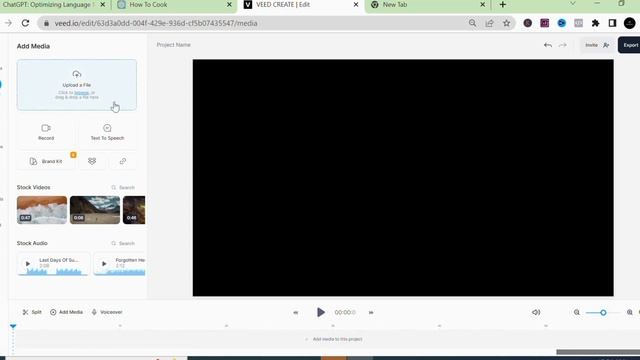Select the 0:46 stock video thumbnail

pyautogui.click(x=134, y=210)
